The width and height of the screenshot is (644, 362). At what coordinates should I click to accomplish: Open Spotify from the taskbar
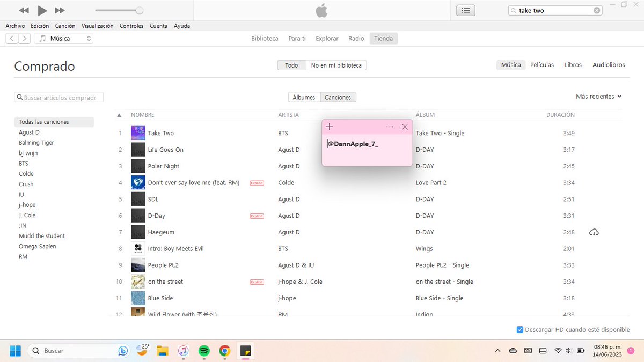tap(204, 351)
